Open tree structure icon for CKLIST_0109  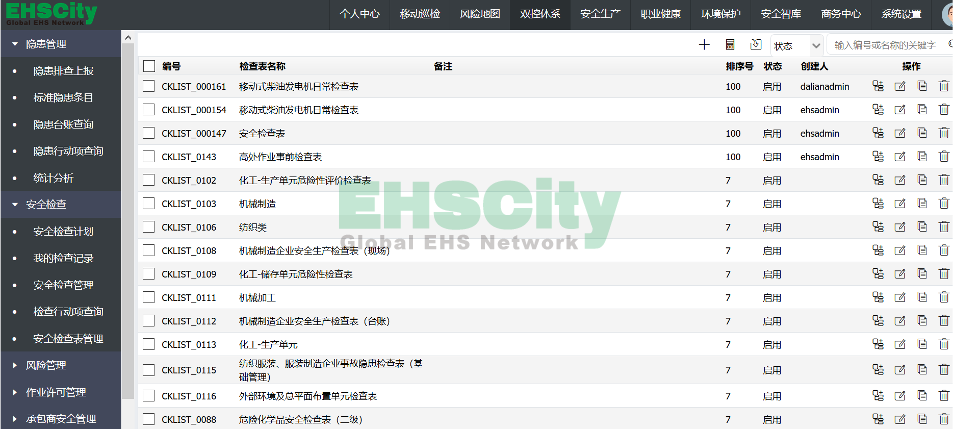(x=877, y=273)
